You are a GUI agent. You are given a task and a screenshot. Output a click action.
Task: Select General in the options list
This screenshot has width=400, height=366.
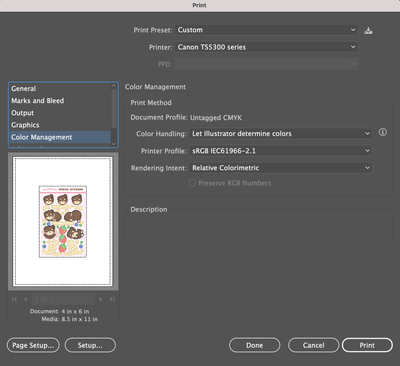pos(60,89)
